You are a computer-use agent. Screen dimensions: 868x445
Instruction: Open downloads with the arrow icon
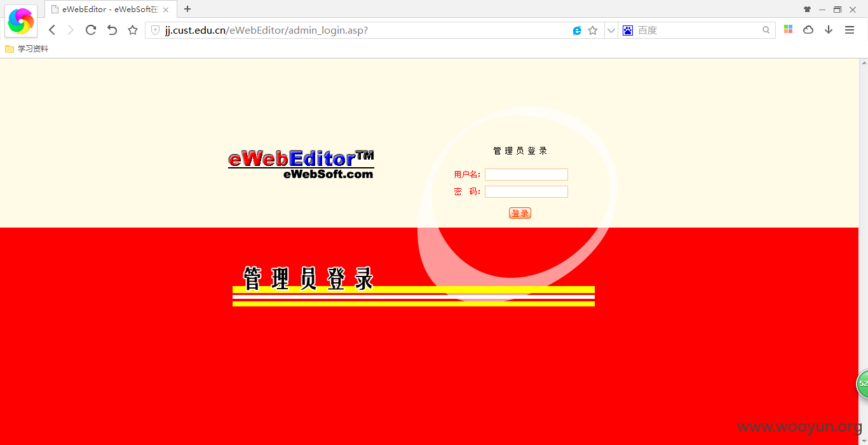click(x=829, y=30)
